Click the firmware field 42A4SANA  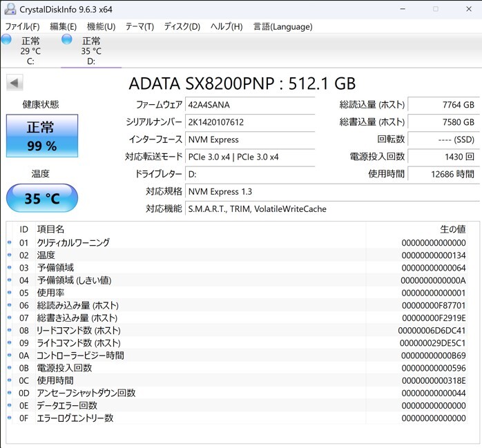coord(250,105)
